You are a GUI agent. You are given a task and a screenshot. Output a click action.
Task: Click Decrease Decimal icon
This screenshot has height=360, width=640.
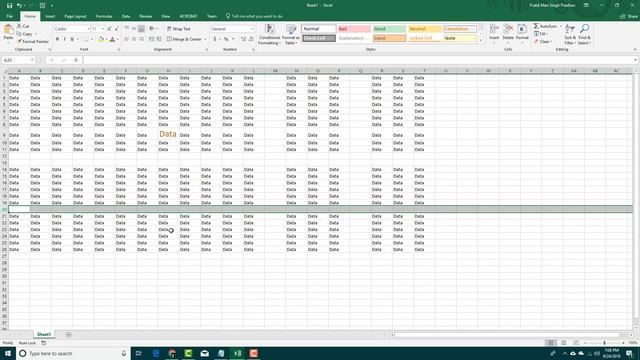click(x=251, y=39)
